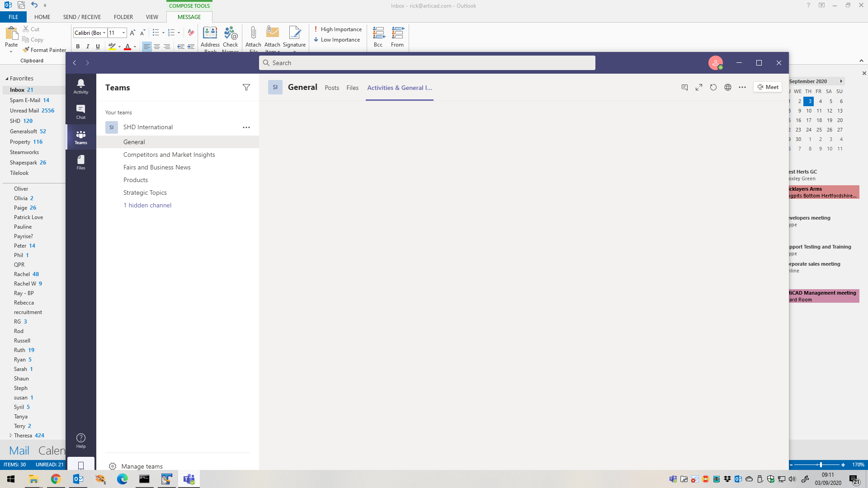868x488 pixels.
Task: Open the download mobile app icon in Teams
Action: click(x=81, y=465)
